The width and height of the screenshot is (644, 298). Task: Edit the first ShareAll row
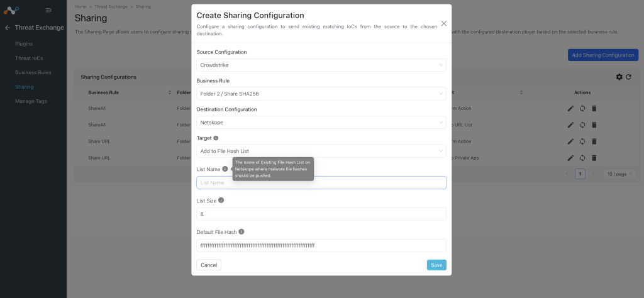click(x=570, y=108)
